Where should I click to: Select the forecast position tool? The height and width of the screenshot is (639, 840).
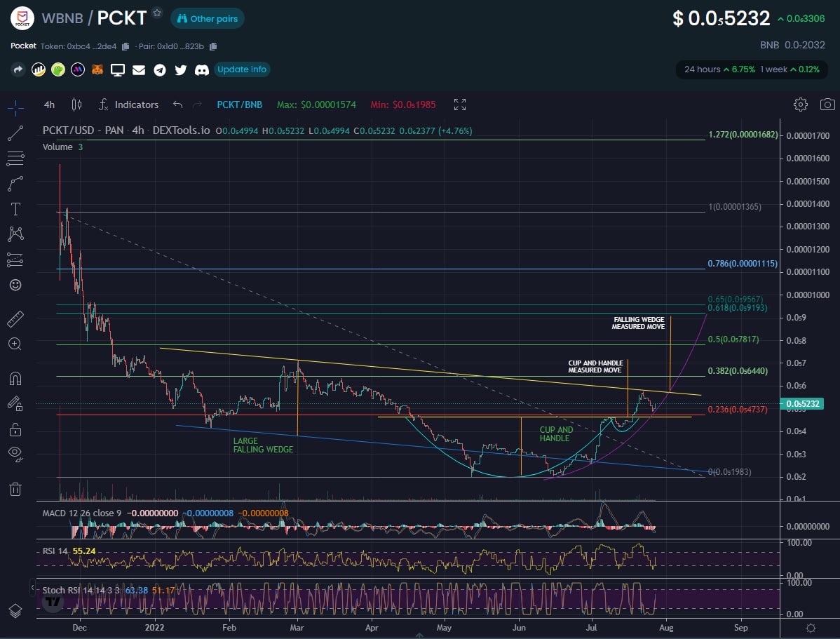coord(15,260)
